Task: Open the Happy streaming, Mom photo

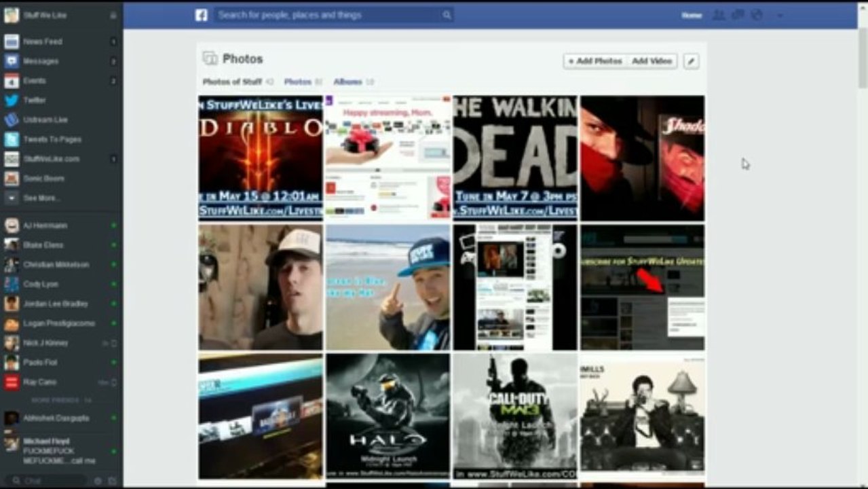Action: (x=388, y=158)
